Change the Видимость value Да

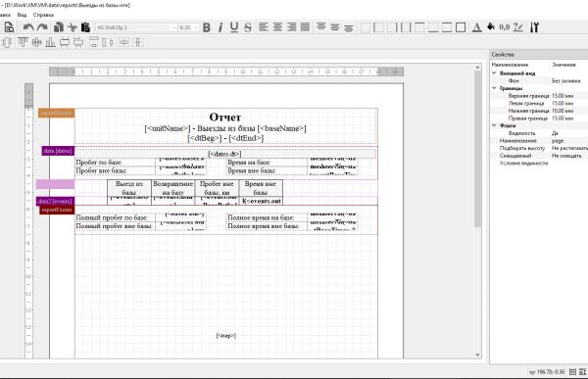555,133
